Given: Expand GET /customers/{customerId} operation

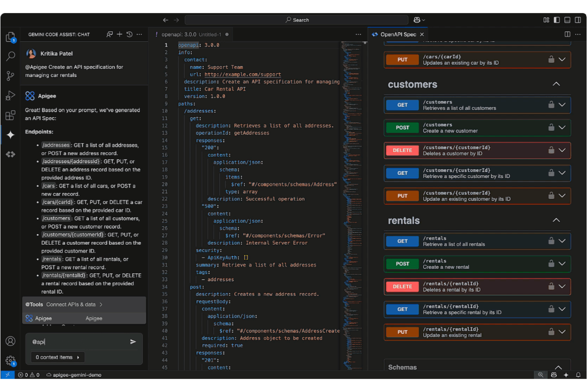Looking at the screenshot, I should click(562, 173).
